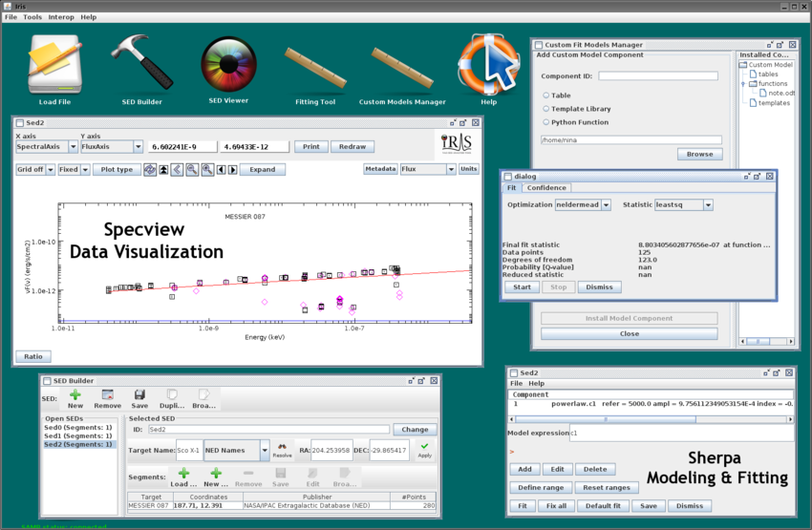Click the zoom in magnifier icon

[x=207, y=170]
